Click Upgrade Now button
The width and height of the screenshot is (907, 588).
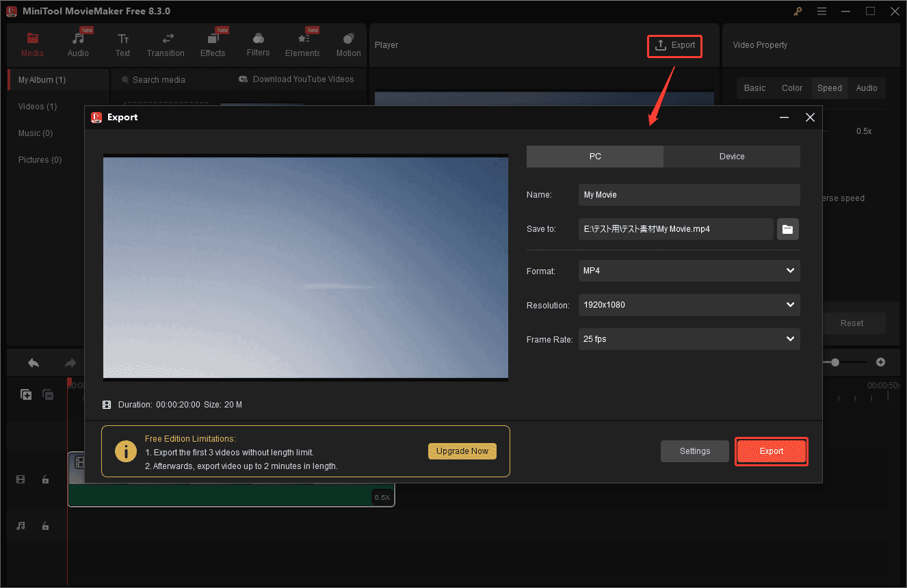[x=462, y=451]
